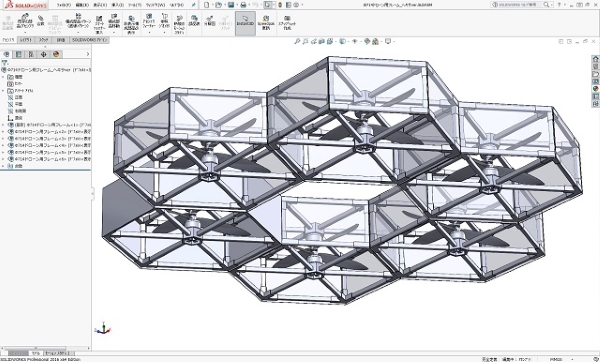Toggle the selection filter funnel in feature tree
This screenshot has height=362, width=600.
(x=5, y=63)
